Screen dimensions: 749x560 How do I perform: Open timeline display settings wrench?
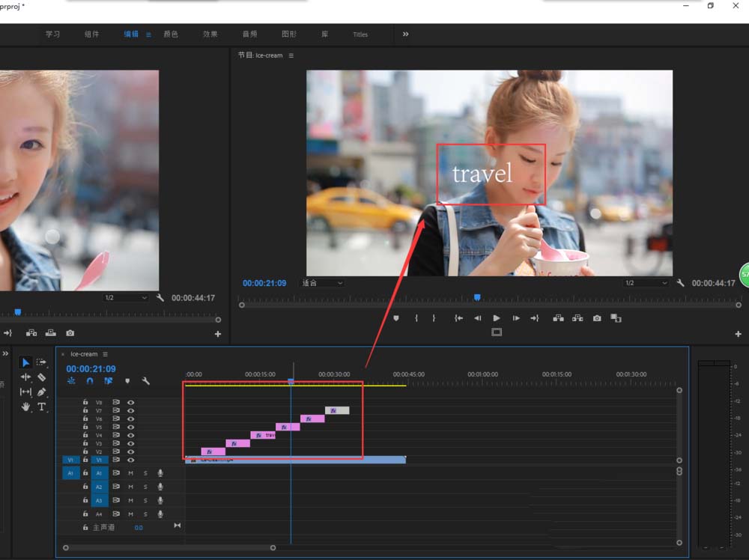pyautogui.click(x=146, y=381)
